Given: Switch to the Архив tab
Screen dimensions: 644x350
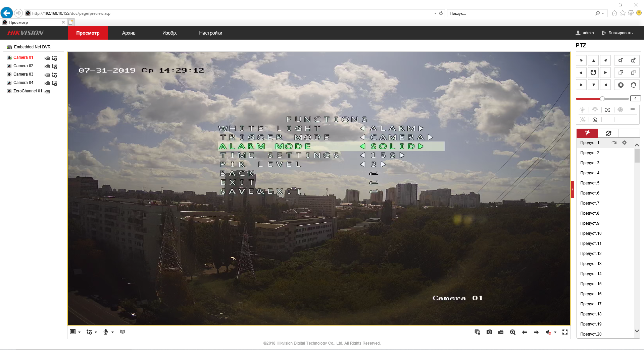Looking at the screenshot, I should point(129,33).
